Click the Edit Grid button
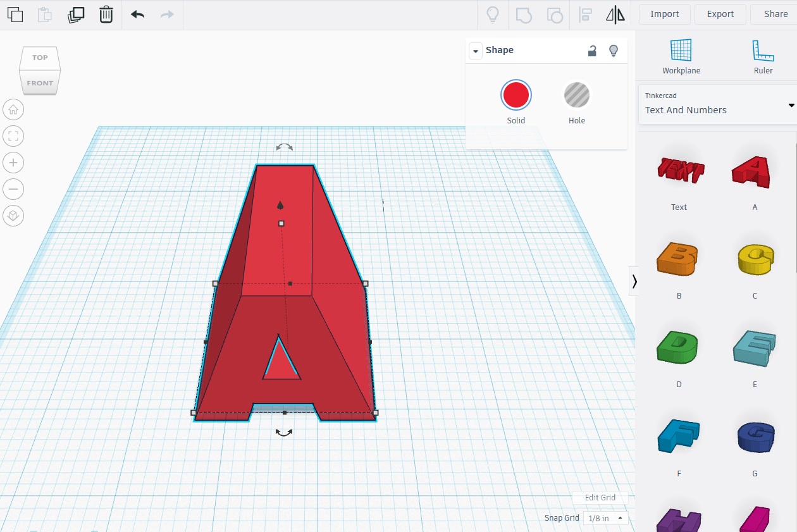The width and height of the screenshot is (797, 532). click(600, 497)
